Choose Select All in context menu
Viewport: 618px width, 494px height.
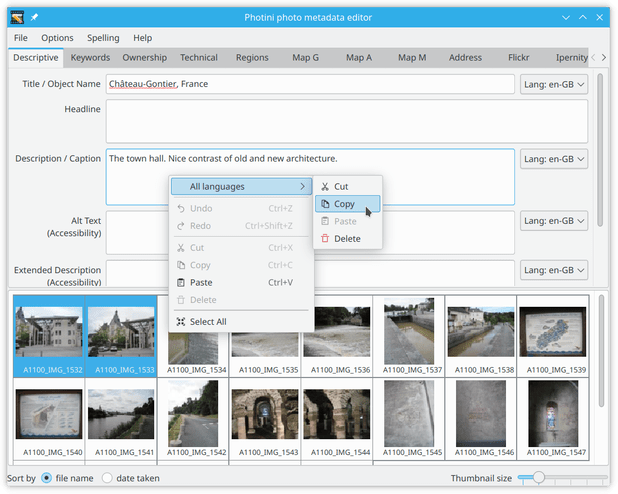click(x=241, y=321)
